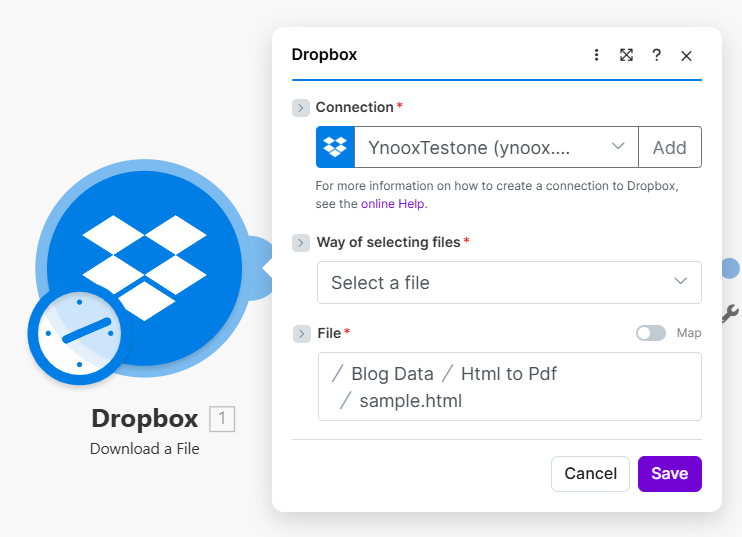Screen dimensions: 742x537
Task: Open the question mark help icon
Action: pyautogui.click(x=656, y=55)
